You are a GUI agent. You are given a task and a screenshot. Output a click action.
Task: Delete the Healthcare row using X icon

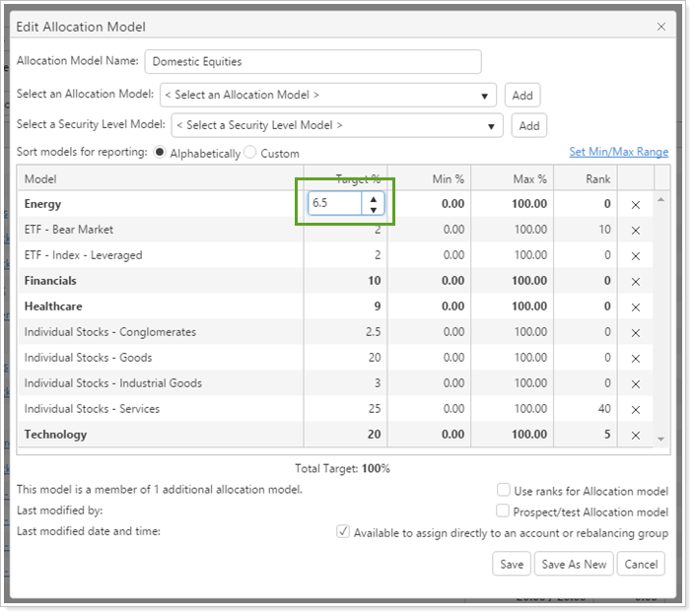[x=635, y=307]
